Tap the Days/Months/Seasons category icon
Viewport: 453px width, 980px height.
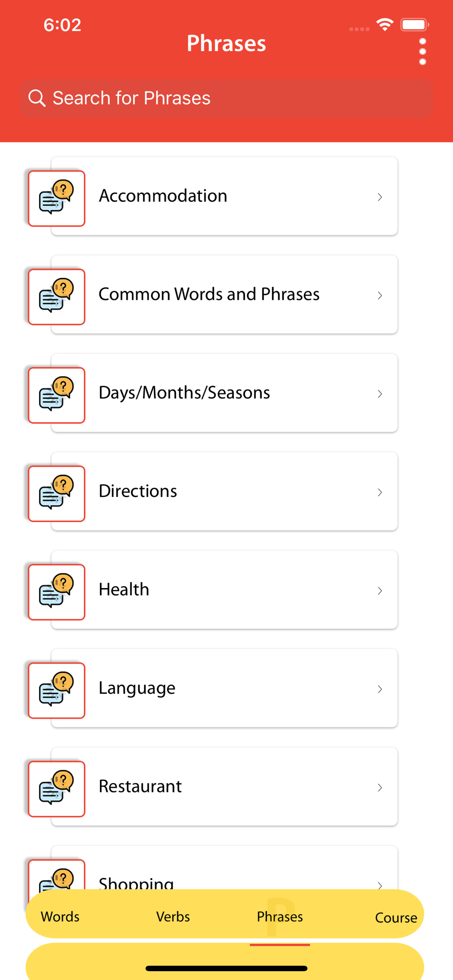click(57, 395)
